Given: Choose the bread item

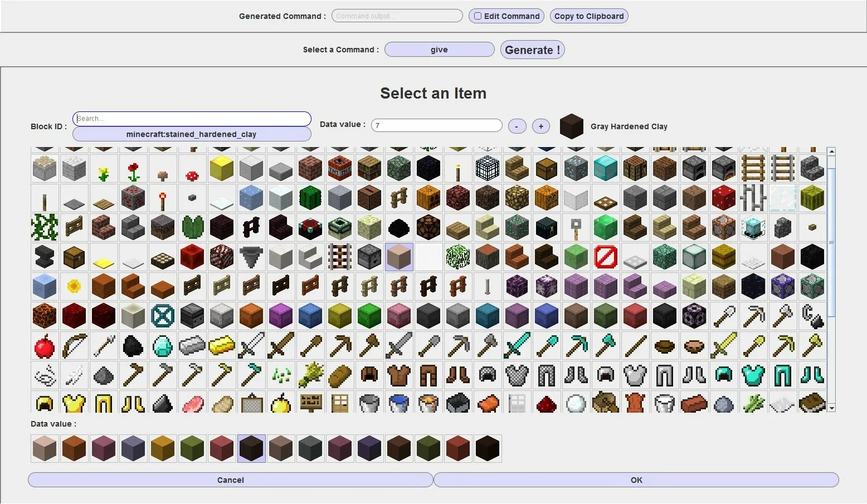Looking at the screenshot, I should point(340,375).
